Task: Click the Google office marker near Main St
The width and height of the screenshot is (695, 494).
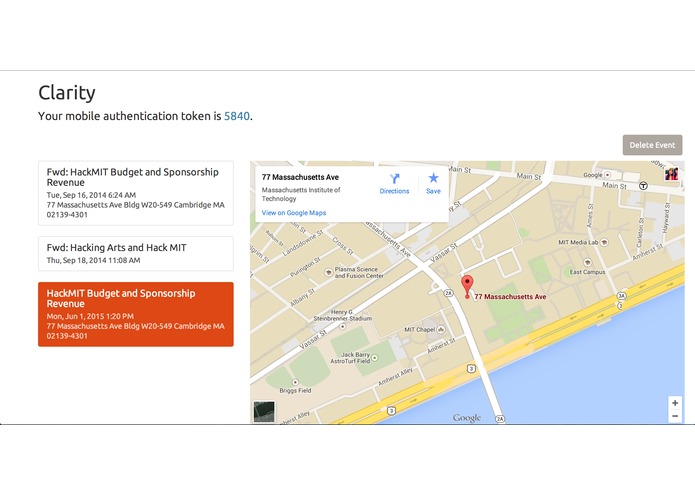Action: pyautogui.click(x=608, y=175)
